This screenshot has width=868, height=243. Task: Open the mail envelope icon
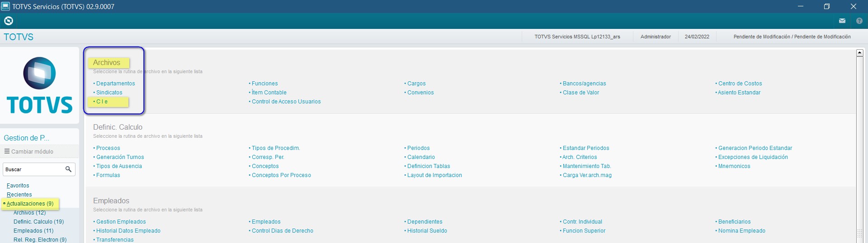click(x=842, y=21)
